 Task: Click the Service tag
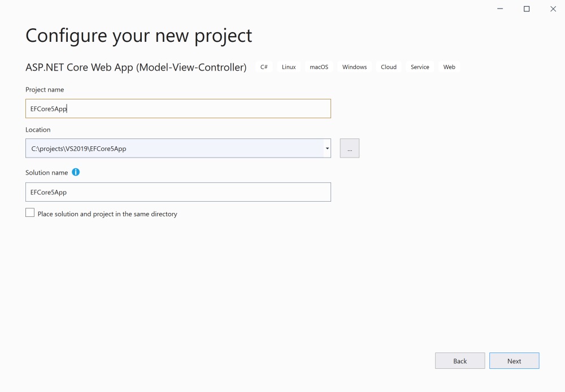420,67
